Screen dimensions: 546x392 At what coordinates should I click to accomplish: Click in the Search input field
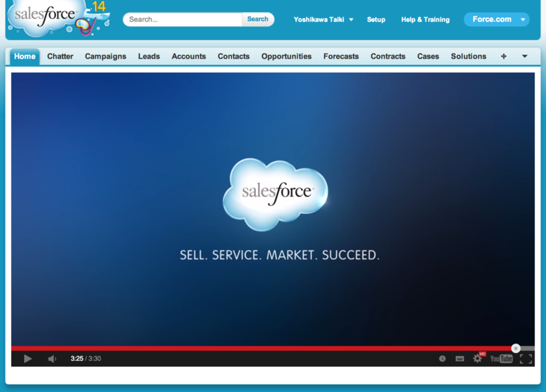tap(184, 20)
